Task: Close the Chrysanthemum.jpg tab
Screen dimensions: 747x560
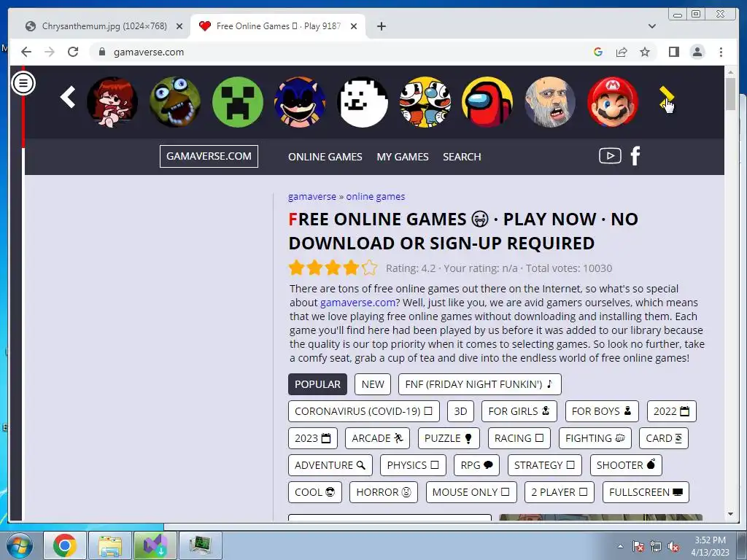Action: [179, 26]
